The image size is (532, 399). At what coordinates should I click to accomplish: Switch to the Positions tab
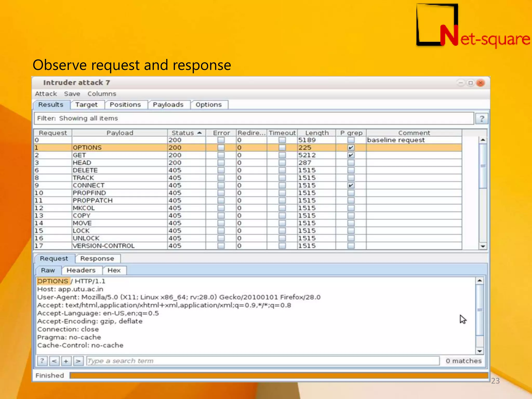125,105
